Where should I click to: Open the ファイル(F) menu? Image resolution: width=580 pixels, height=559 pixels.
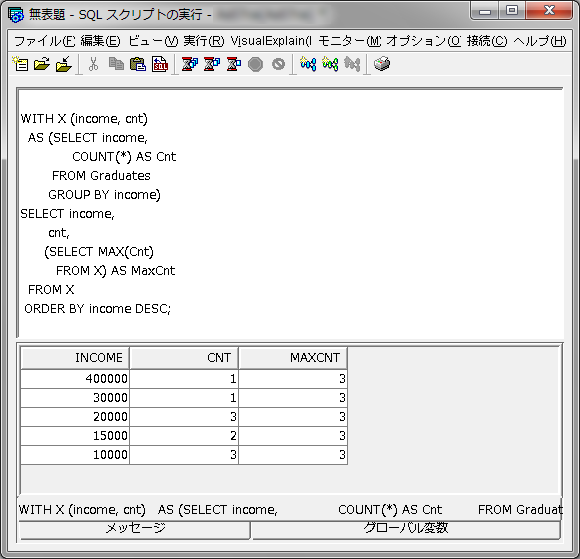click(x=45, y=41)
